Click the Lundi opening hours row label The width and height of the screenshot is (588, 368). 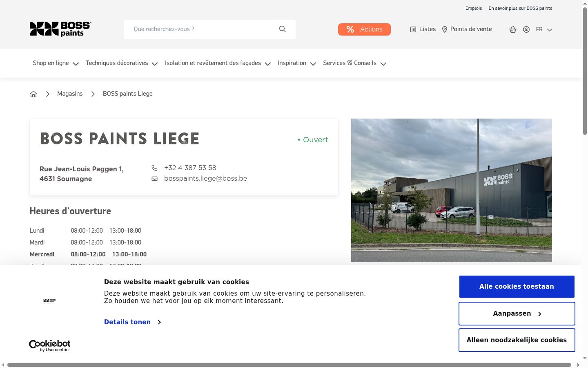(37, 231)
